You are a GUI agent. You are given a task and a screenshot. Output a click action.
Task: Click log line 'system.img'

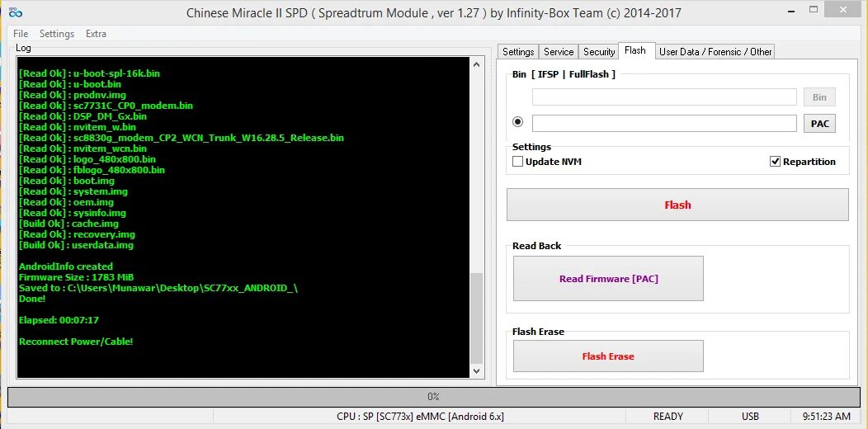point(73,191)
